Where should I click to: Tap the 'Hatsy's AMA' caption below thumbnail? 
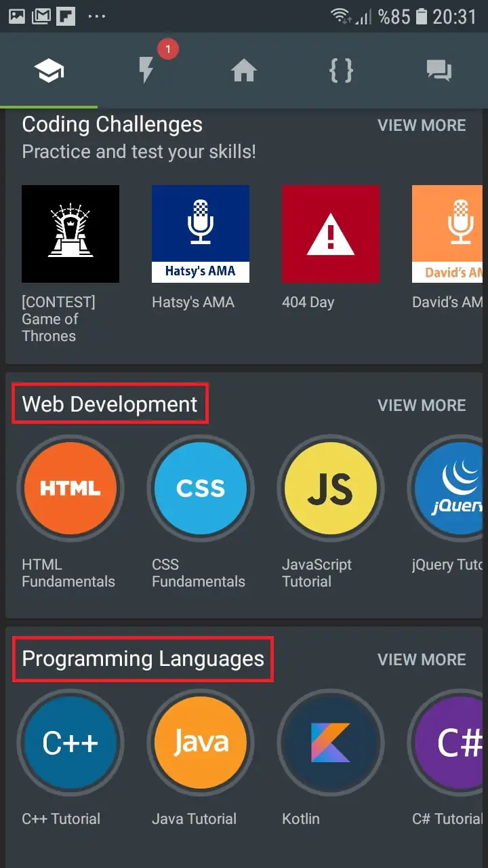[193, 302]
